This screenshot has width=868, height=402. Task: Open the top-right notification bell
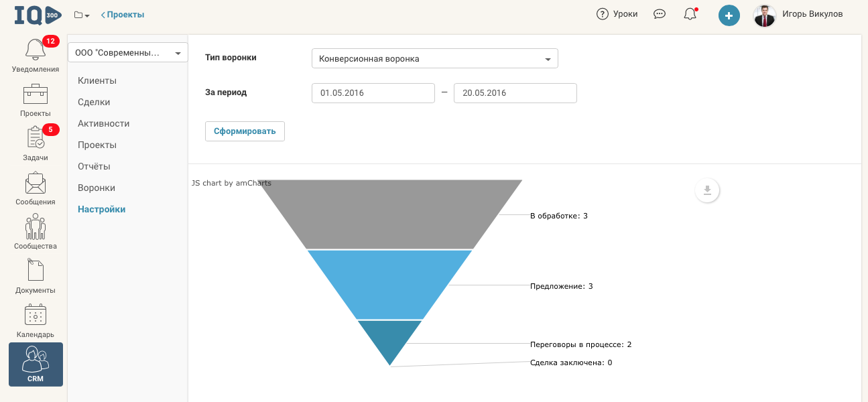click(x=690, y=14)
